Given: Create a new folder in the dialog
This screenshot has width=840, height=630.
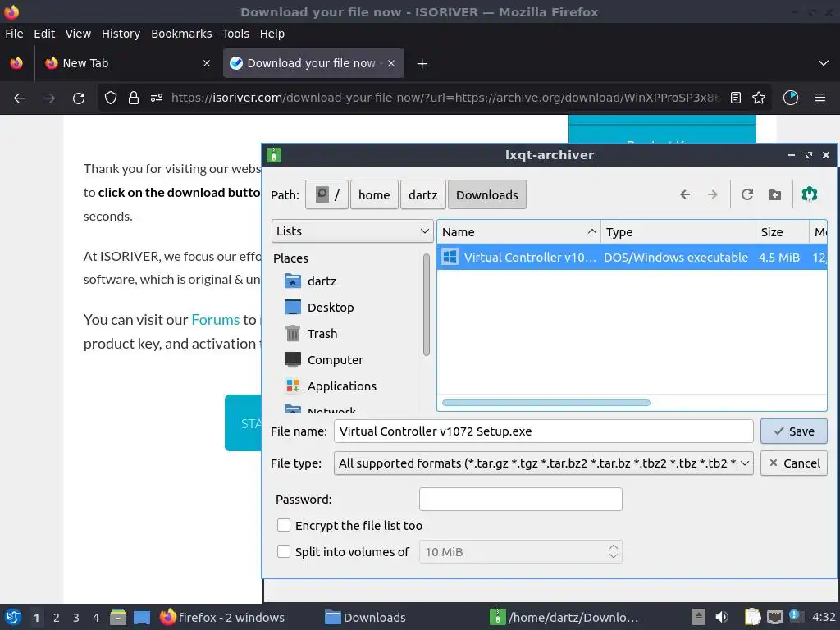Looking at the screenshot, I should pyautogui.click(x=774, y=194).
